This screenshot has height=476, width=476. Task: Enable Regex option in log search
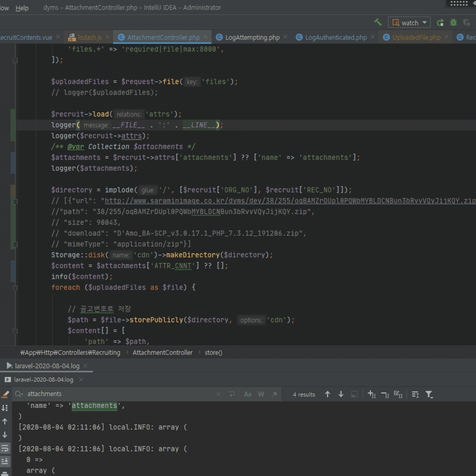(x=275, y=394)
